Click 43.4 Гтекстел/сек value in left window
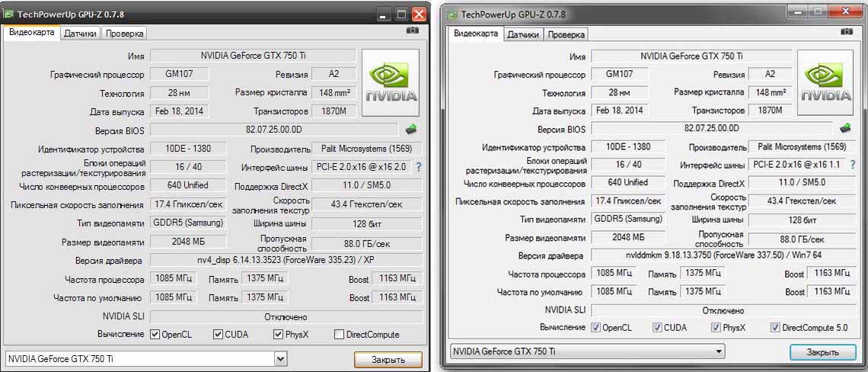868x372 pixels. pyautogui.click(x=366, y=204)
